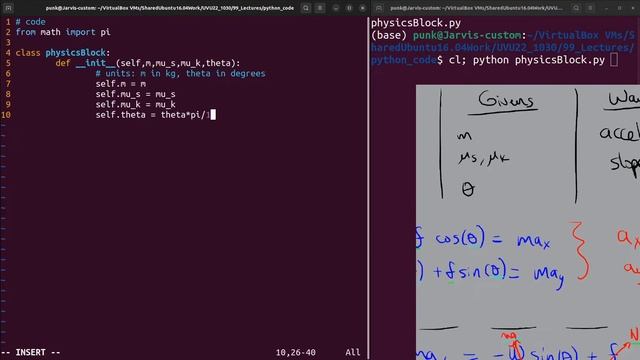
Task: Click line number 4 in vim gutter
Action: [x=8, y=53]
